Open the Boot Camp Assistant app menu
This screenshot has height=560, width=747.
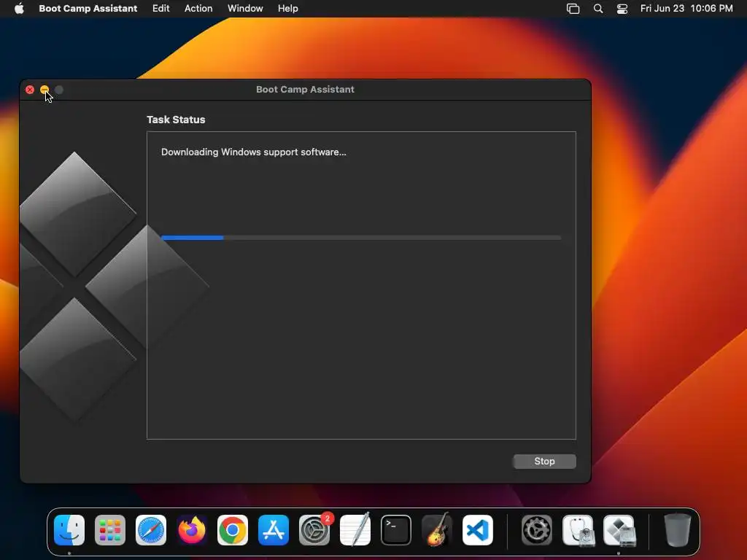point(88,9)
